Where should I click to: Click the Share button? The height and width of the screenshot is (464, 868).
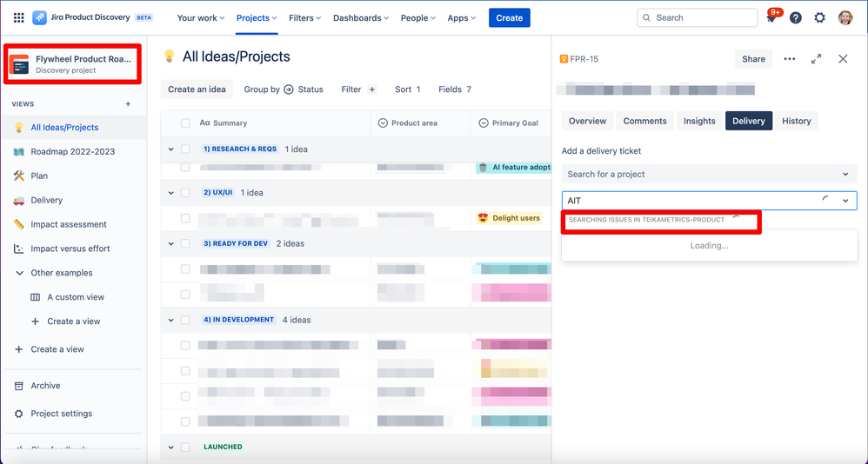753,59
